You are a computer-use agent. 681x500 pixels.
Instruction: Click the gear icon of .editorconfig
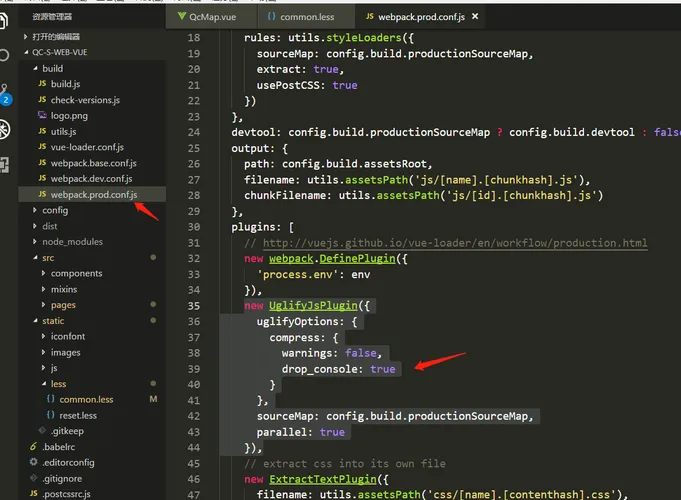(x=33, y=462)
